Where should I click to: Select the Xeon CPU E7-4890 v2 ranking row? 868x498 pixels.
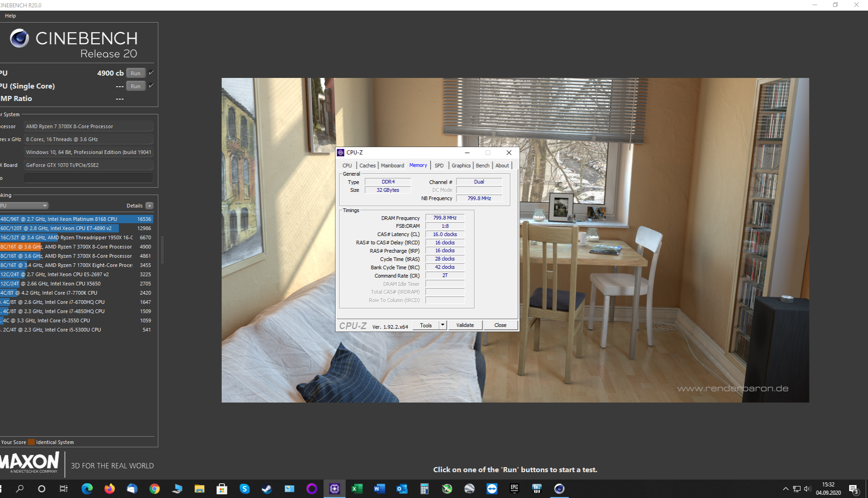pos(77,228)
